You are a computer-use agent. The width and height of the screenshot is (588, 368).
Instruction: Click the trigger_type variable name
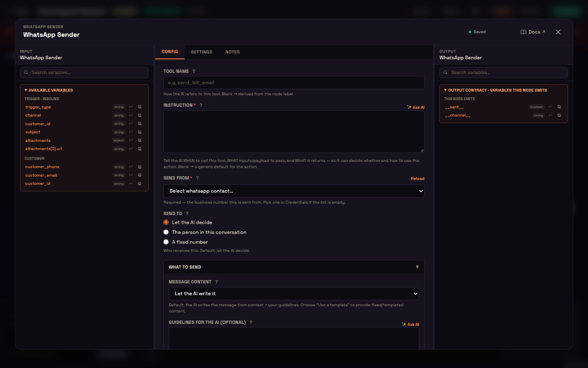click(38, 107)
